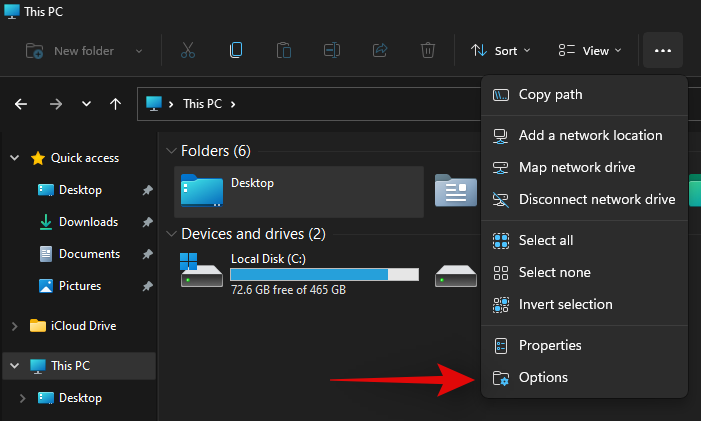701x421 pixels.
Task: Click the Delete trash can icon
Action: coord(428,50)
